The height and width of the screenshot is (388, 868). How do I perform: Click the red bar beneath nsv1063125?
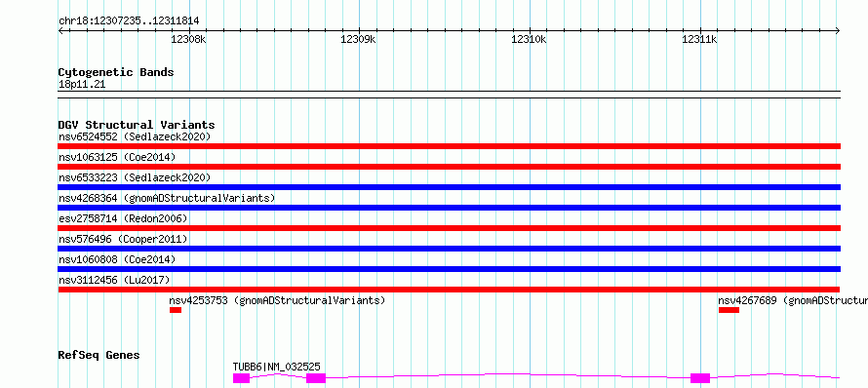click(x=449, y=167)
